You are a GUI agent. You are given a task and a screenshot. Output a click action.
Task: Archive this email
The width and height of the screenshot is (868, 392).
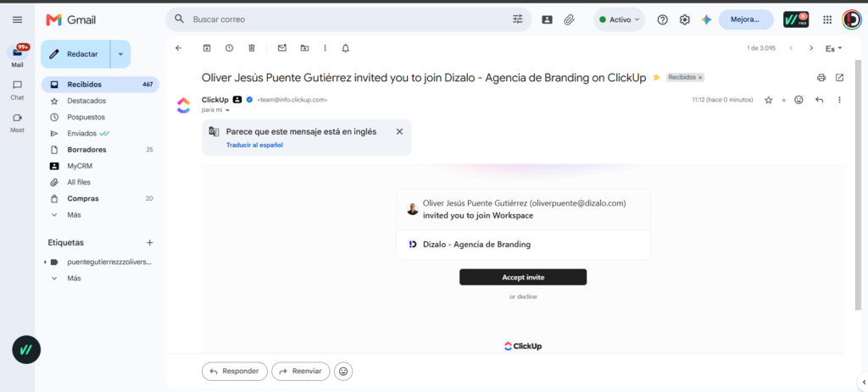(x=207, y=48)
